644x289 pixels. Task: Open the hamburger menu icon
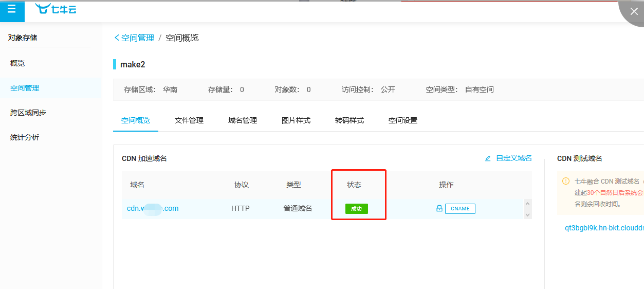[12, 9]
